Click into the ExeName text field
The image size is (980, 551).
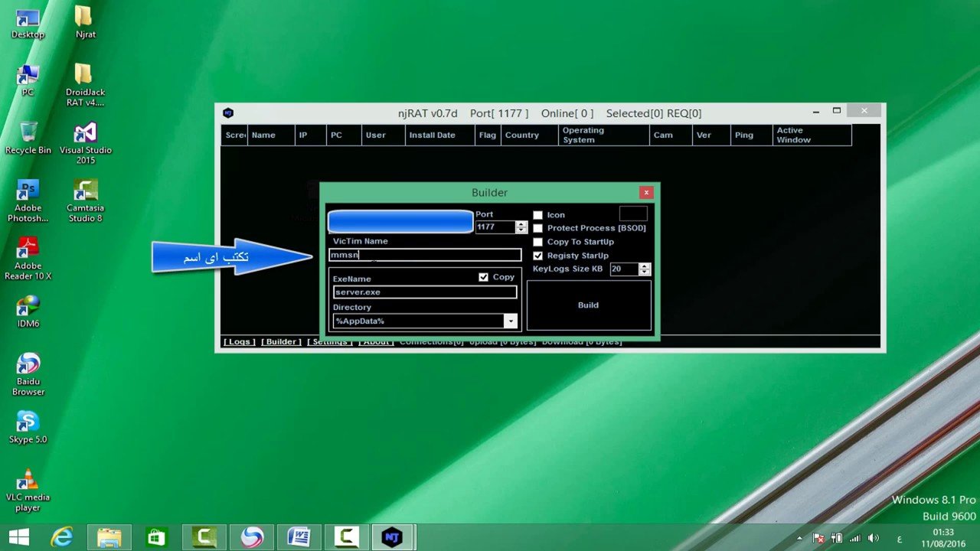(425, 292)
